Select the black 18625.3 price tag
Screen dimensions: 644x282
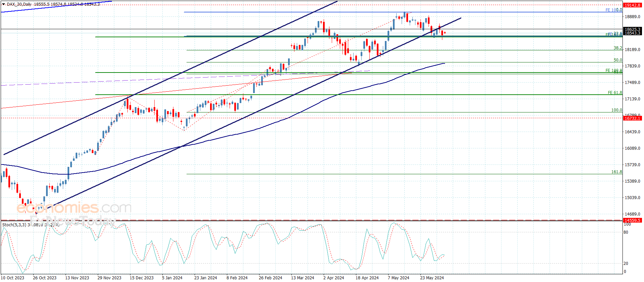[x=632, y=30]
